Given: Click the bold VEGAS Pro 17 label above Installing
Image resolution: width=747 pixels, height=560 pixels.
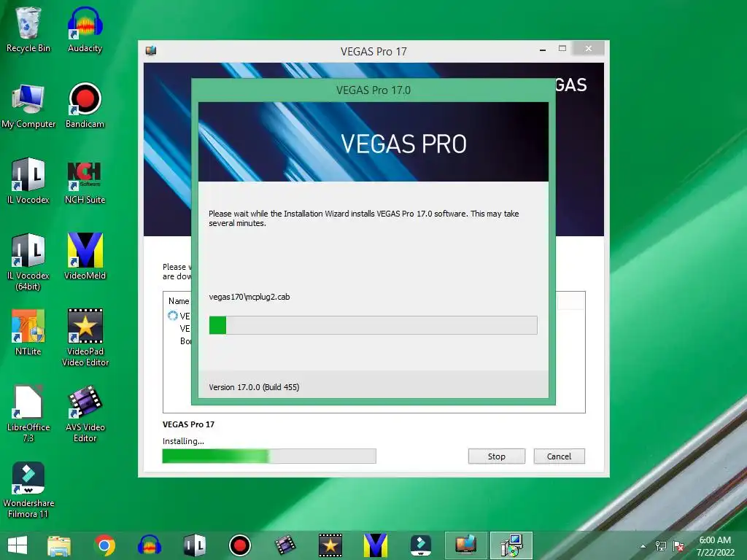Looking at the screenshot, I should [189, 424].
